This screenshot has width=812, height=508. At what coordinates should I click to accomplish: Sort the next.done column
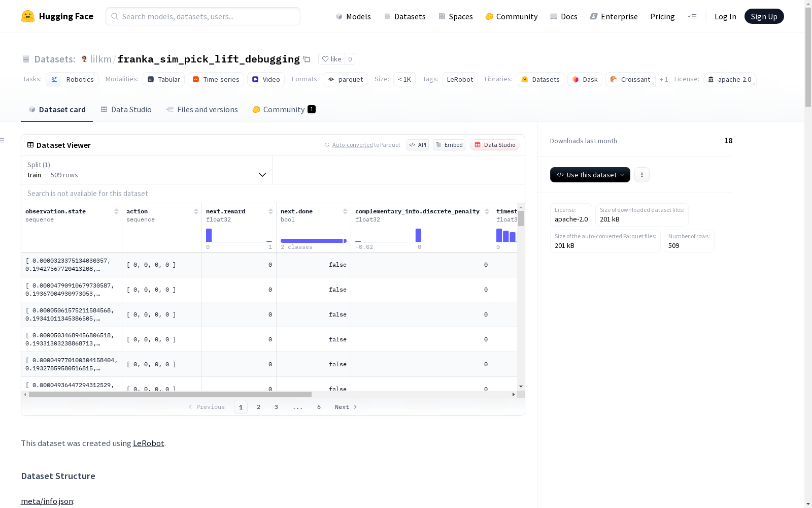[345, 211]
